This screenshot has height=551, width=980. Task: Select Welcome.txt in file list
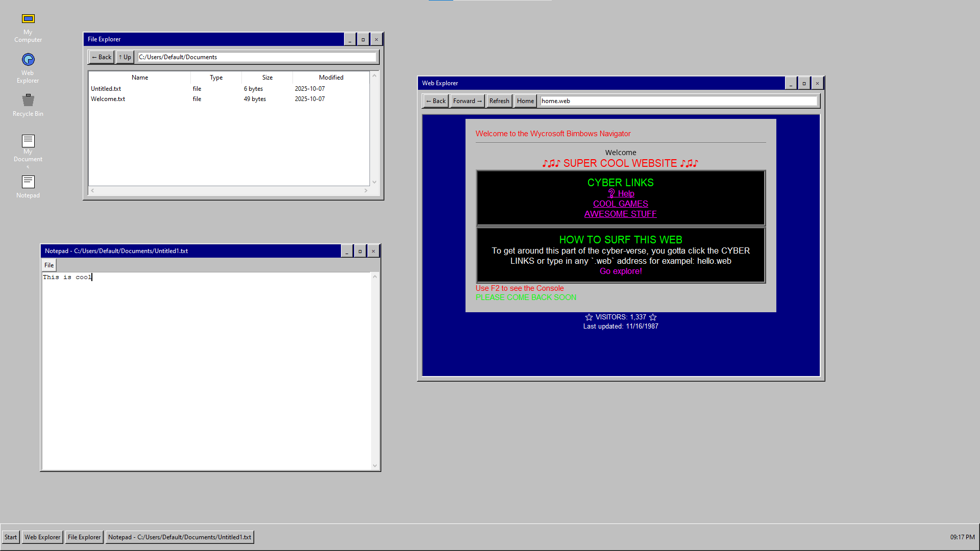click(x=108, y=99)
